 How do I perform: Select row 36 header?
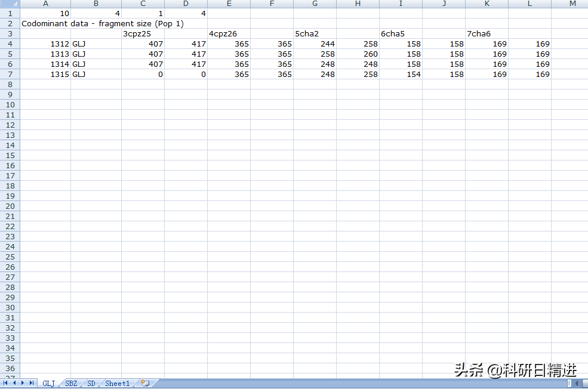tap(10, 368)
